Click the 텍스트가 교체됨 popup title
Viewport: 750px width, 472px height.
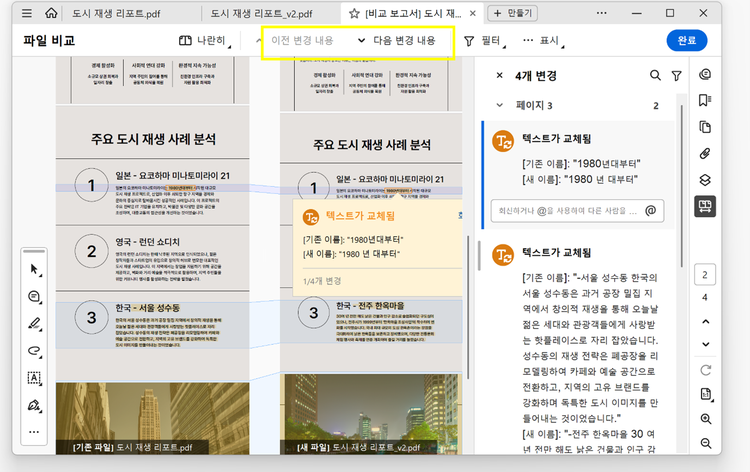pos(360,216)
